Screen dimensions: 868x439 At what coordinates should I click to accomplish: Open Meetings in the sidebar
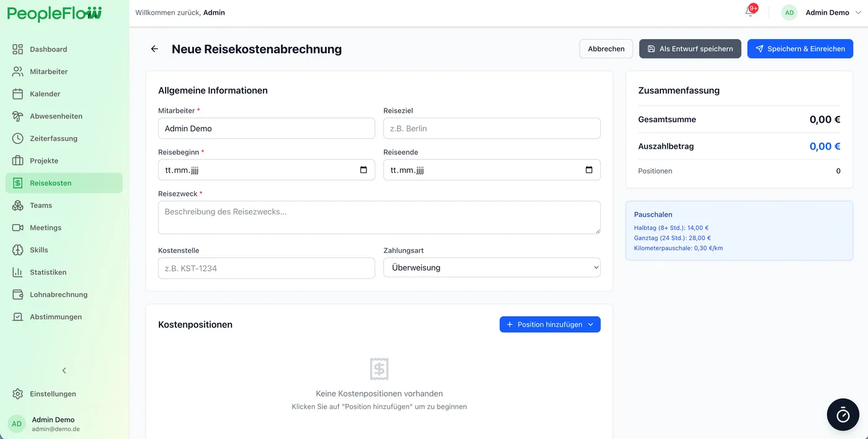[64, 228]
